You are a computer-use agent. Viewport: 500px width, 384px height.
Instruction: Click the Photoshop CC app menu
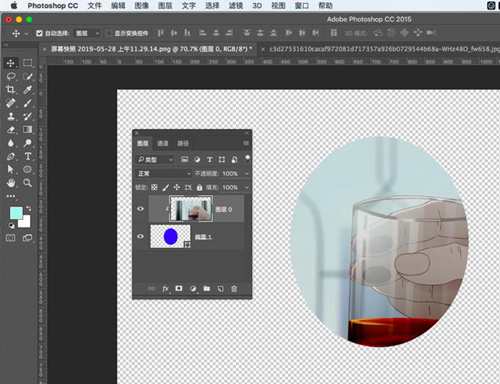click(53, 6)
